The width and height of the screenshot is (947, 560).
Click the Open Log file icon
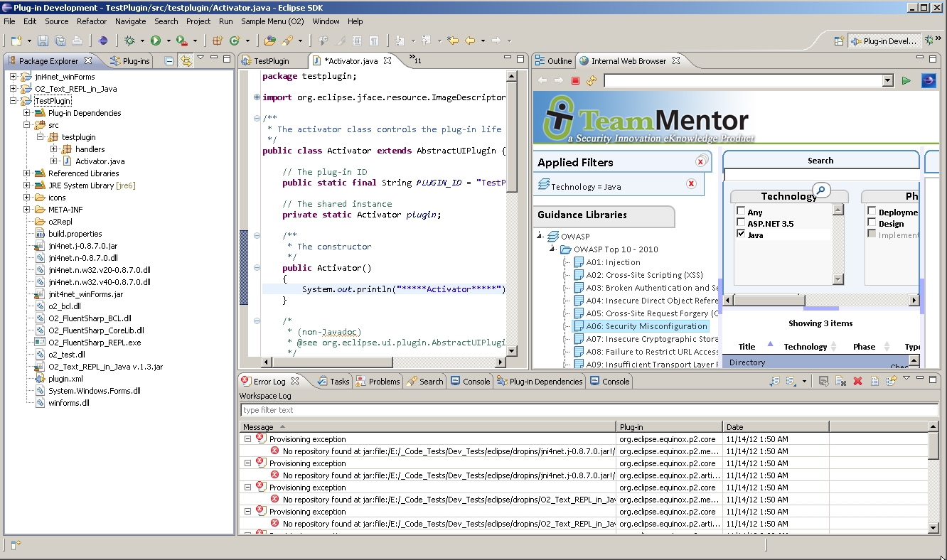[874, 381]
